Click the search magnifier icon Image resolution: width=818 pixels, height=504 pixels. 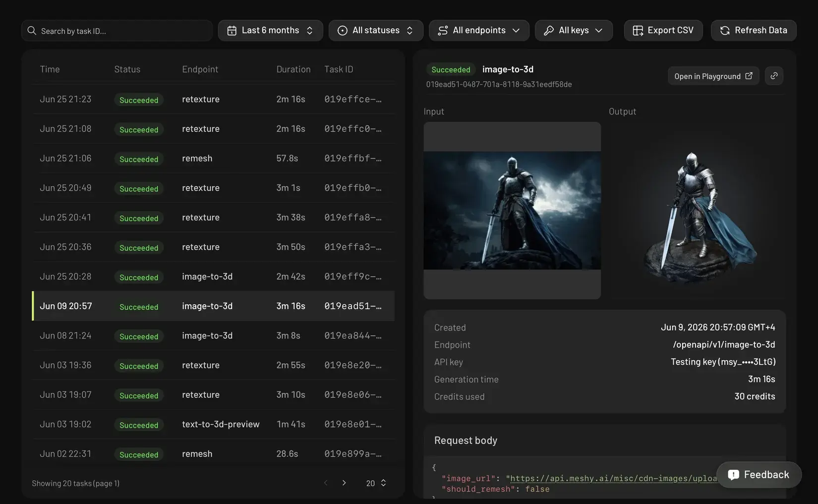click(32, 31)
